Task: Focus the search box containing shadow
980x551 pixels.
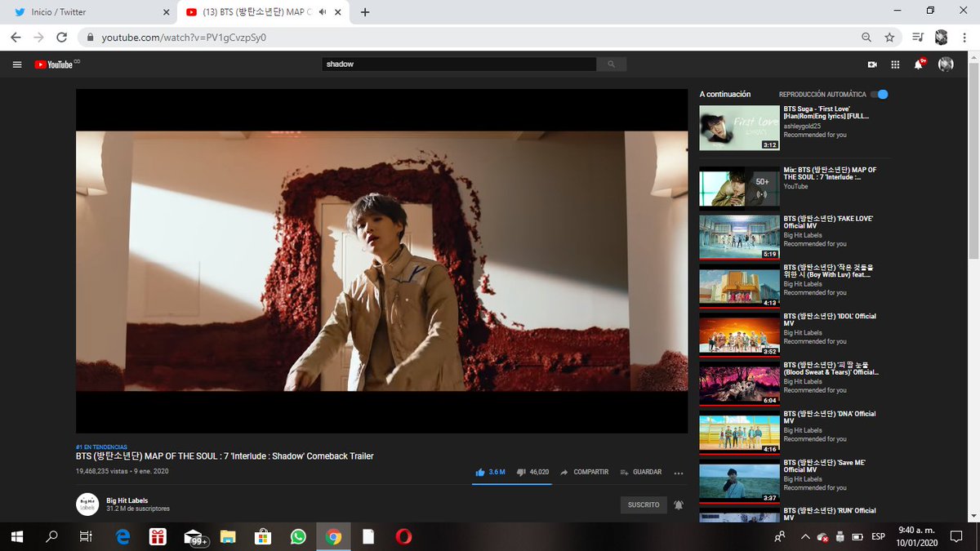Action: tap(460, 64)
